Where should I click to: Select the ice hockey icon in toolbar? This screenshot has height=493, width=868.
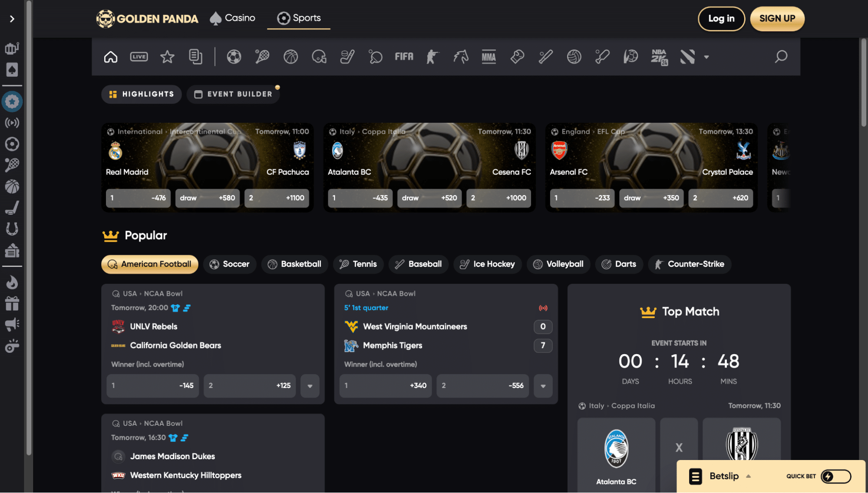[x=347, y=57]
